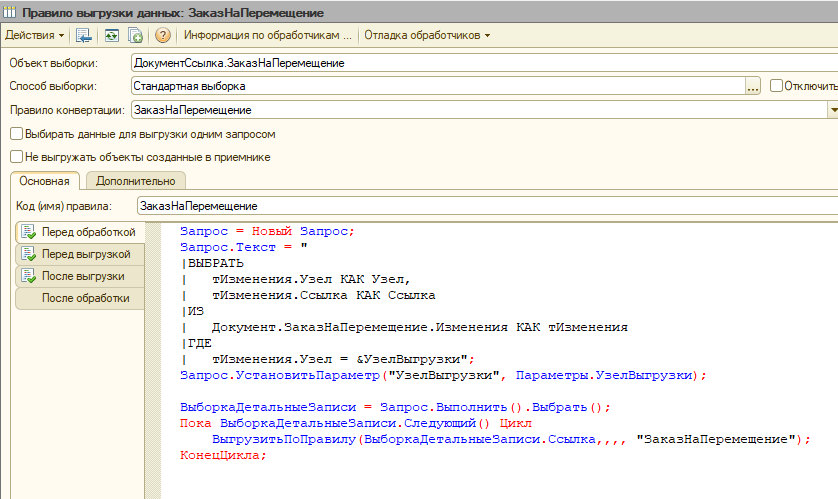Enable Выбирать данные для выгрузки одним запросом
The width and height of the screenshot is (838, 499).
pos(17,134)
